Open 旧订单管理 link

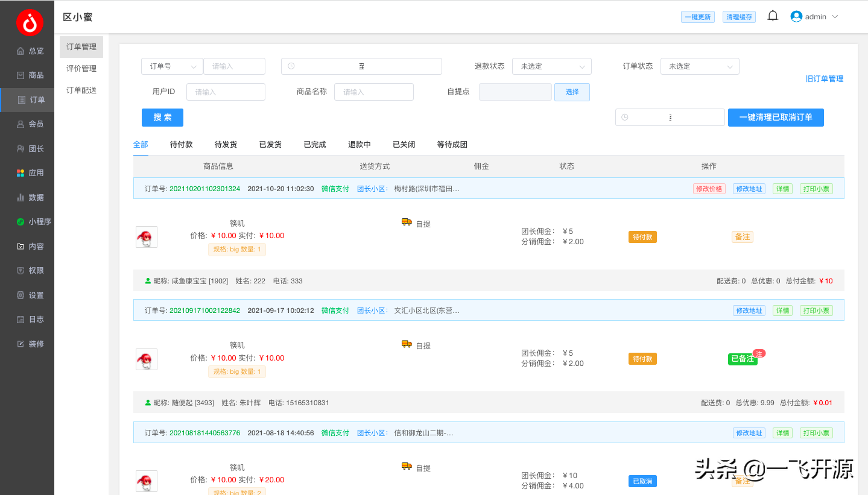(x=825, y=79)
